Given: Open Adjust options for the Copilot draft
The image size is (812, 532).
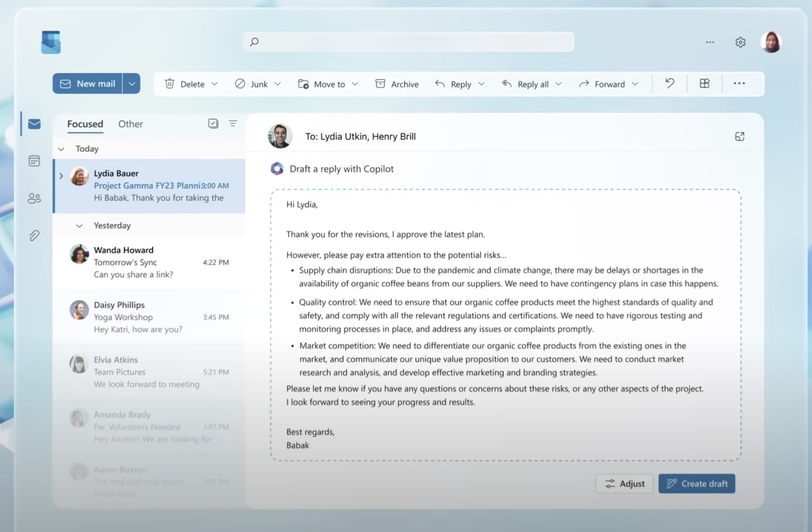Looking at the screenshot, I should tap(624, 483).
